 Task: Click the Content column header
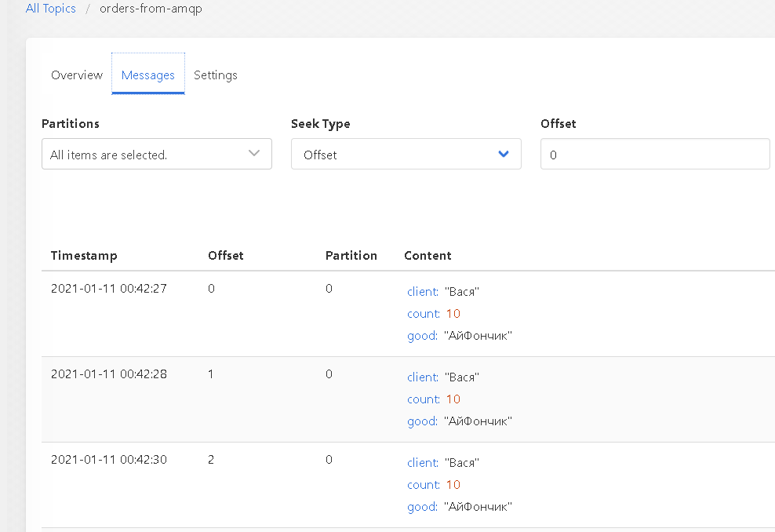tap(428, 256)
